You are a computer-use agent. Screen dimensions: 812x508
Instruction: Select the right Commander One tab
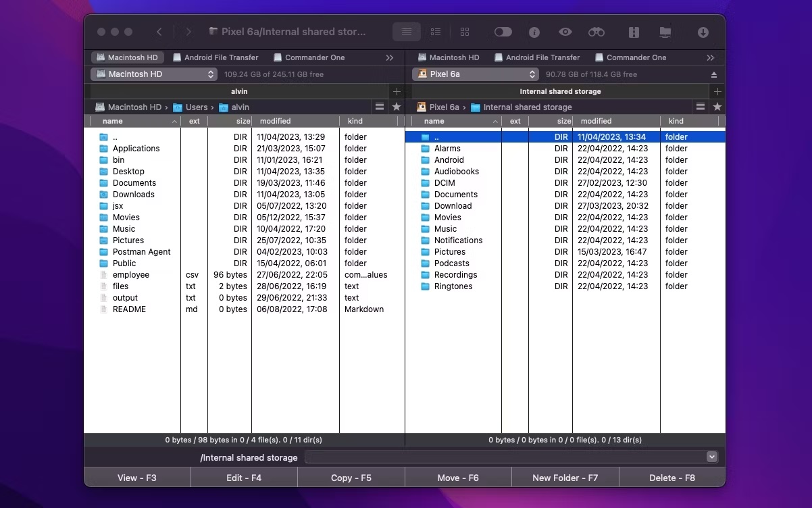point(630,57)
